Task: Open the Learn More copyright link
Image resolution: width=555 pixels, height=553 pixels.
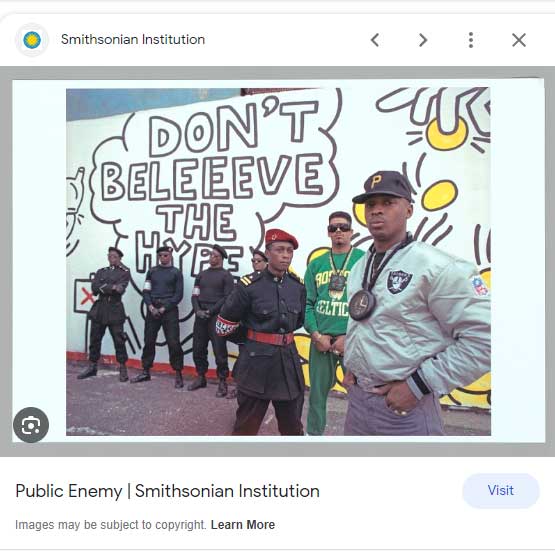Action: tap(243, 525)
